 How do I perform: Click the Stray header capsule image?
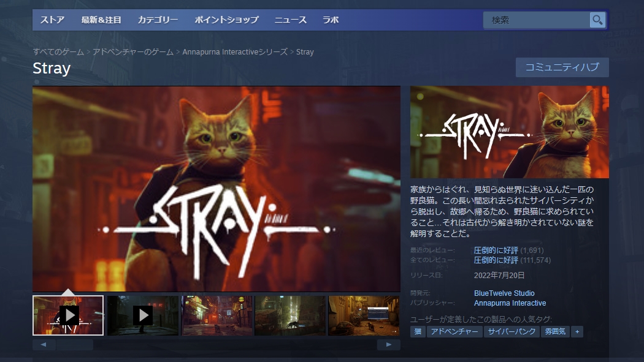click(x=509, y=132)
